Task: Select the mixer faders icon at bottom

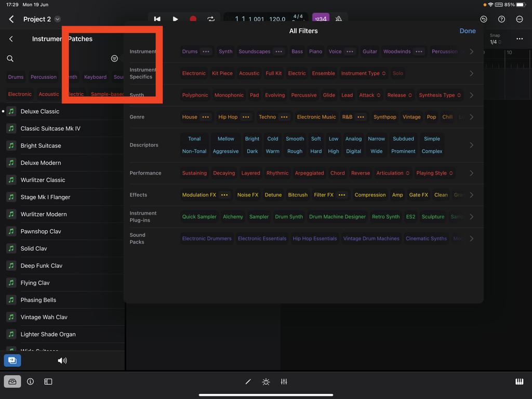Action: (x=284, y=381)
